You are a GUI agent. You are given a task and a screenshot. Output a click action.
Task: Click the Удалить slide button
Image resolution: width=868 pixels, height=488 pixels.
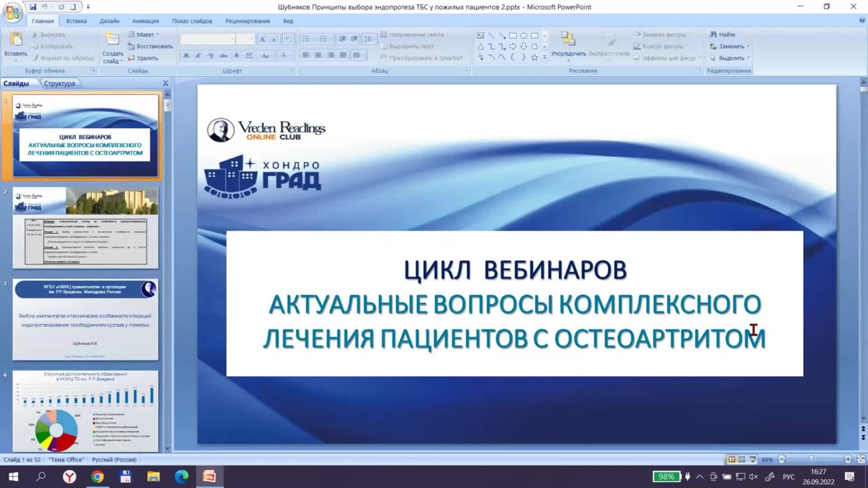[143, 58]
